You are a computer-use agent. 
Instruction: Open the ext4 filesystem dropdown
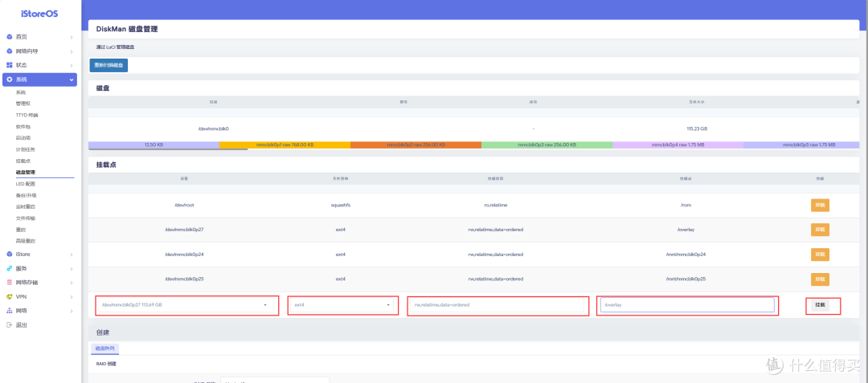342,305
